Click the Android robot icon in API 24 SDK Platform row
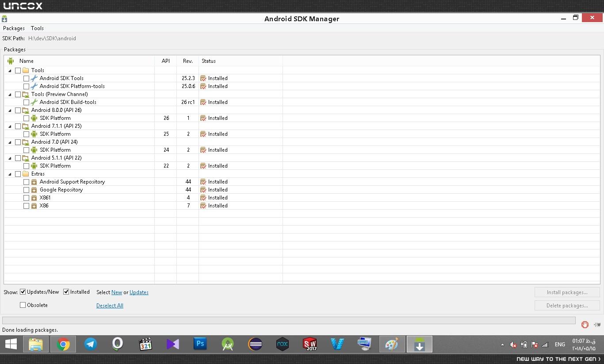 34,150
